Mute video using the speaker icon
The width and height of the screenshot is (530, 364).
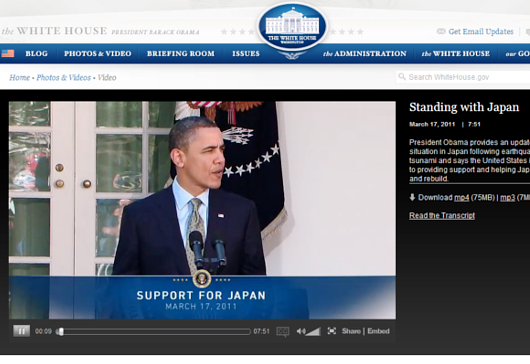[x=300, y=331]
